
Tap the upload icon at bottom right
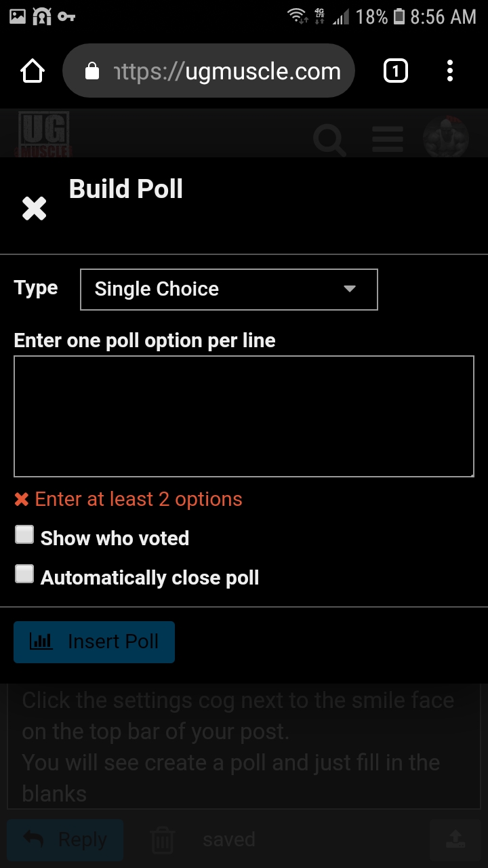[453, 841]
